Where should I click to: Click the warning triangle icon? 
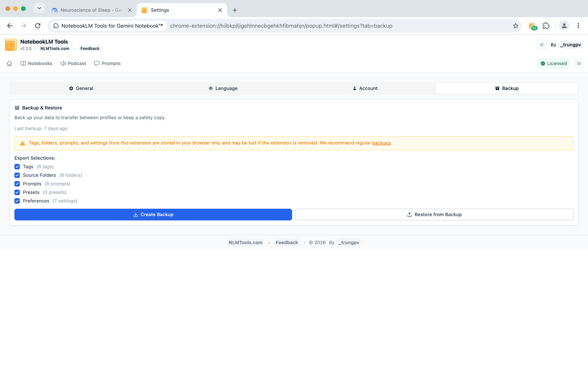coord(22,143)
